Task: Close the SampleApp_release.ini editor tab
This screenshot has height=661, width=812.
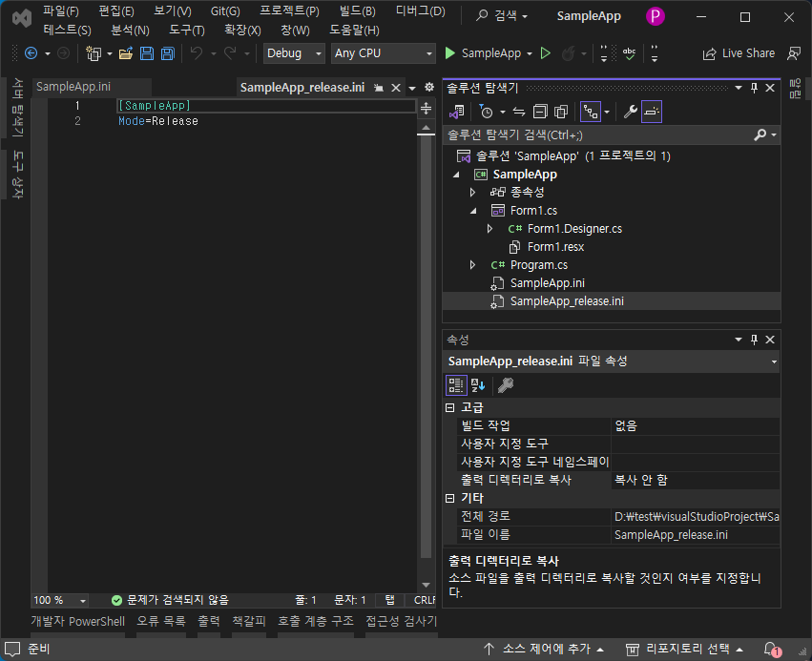Action: [396, 88]
